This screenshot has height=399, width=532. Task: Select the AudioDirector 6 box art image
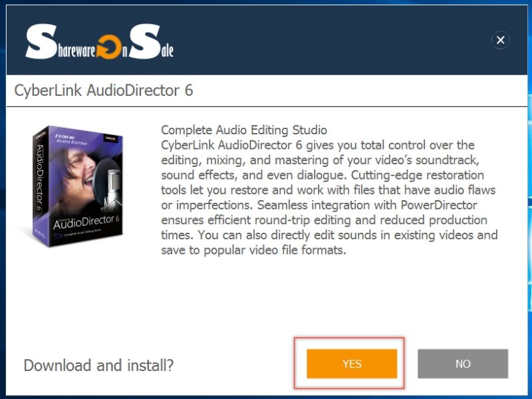click(x=77, y=186)
